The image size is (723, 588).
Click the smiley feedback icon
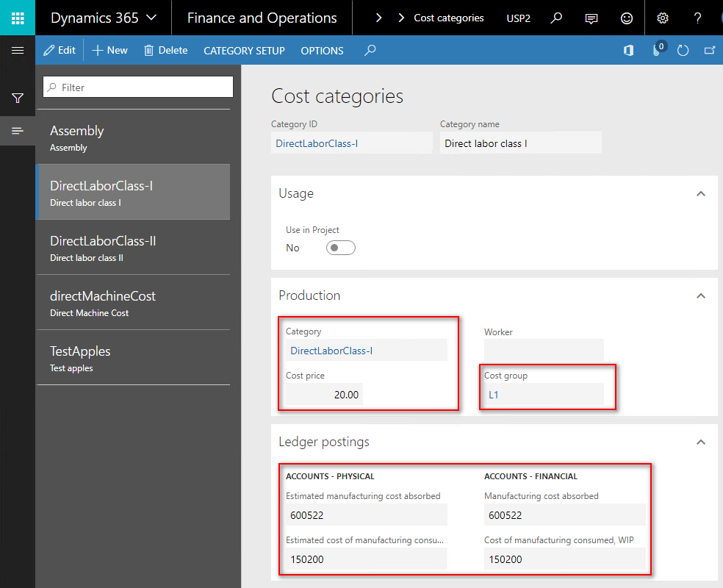point(626,18)
